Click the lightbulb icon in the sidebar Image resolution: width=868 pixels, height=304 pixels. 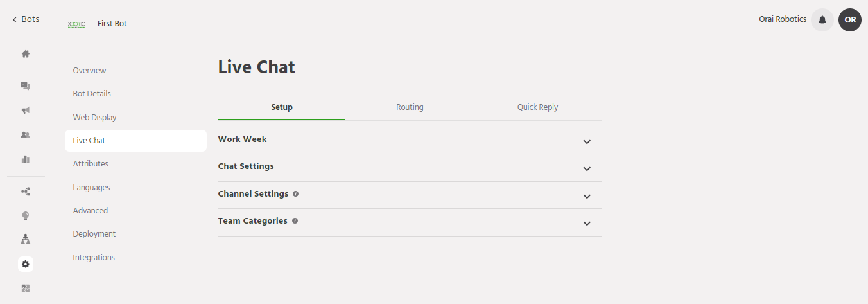[26, 216]
